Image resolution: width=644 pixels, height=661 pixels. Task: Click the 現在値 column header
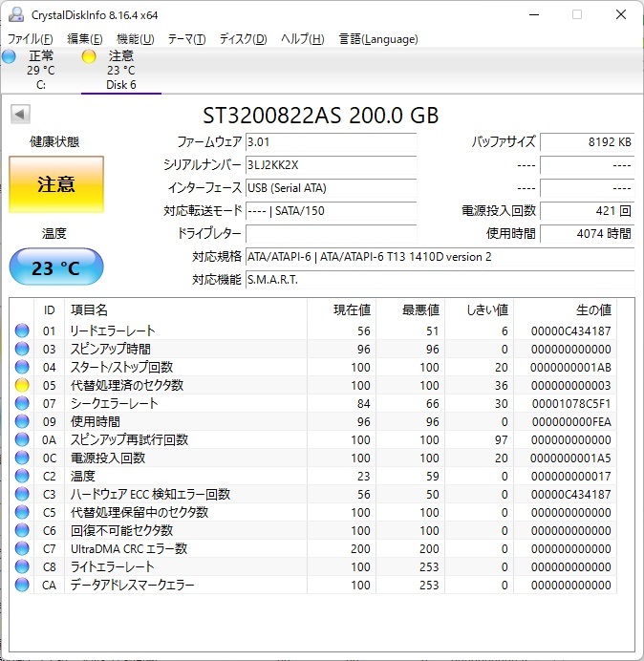pyautogui.click(x=342, y=310)
